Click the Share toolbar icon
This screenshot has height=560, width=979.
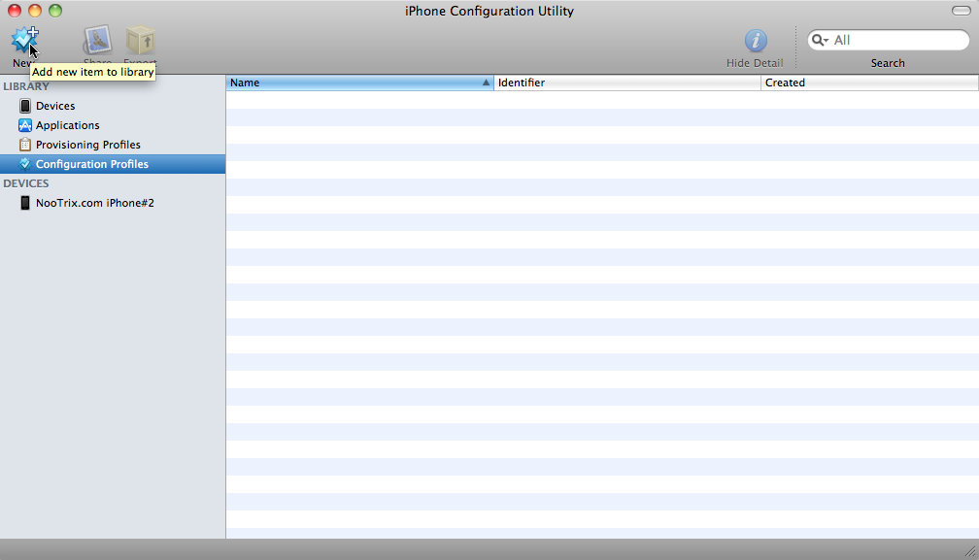coord(97,41)
